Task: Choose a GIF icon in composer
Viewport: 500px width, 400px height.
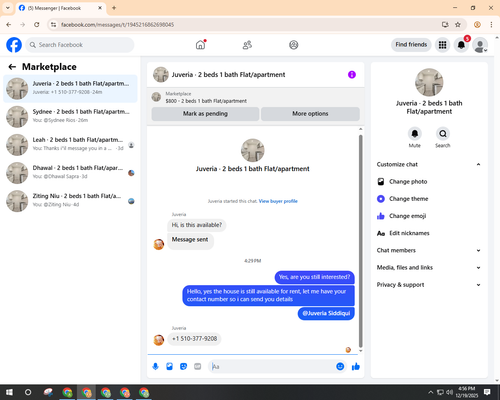Action: coord(197,367)
